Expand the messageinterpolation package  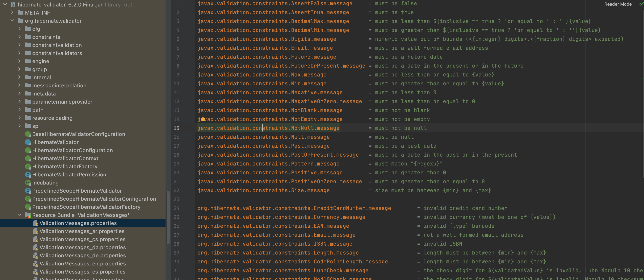point(20,85)
